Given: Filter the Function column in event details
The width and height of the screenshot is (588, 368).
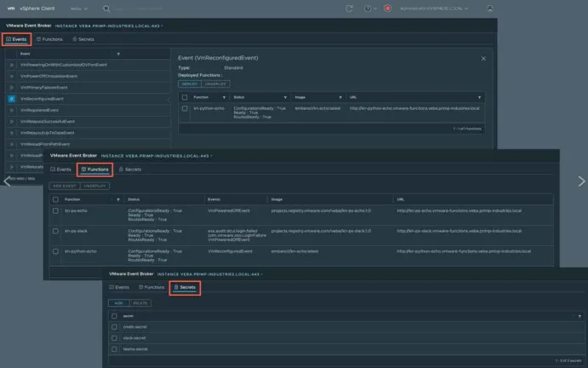Looking at the screenshot, I should pos(225,98).
